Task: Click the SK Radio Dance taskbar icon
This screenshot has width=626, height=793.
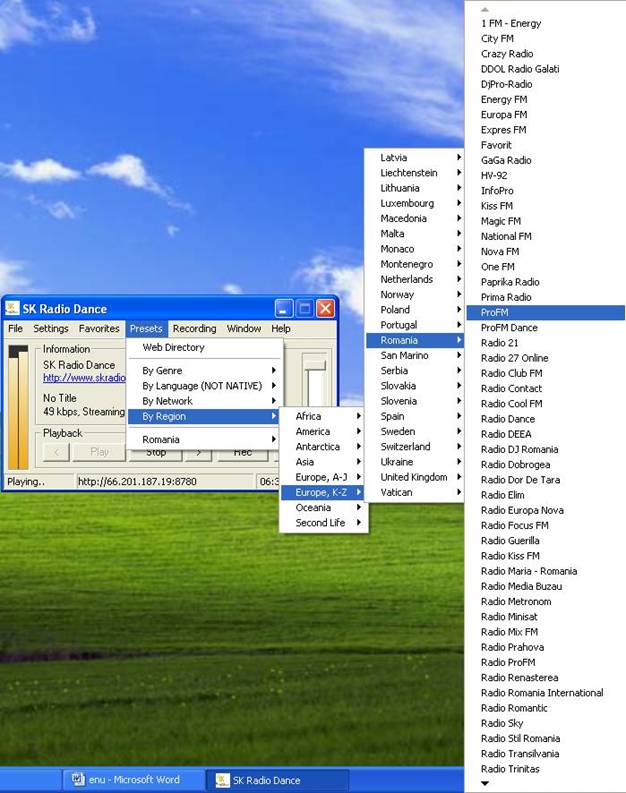Action: tap(222, 780)
